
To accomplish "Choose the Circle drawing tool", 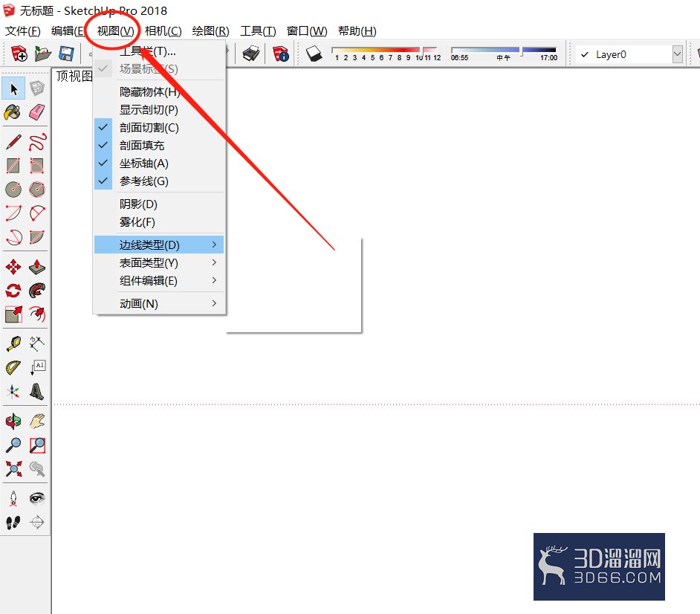I will tap(13, 190).
